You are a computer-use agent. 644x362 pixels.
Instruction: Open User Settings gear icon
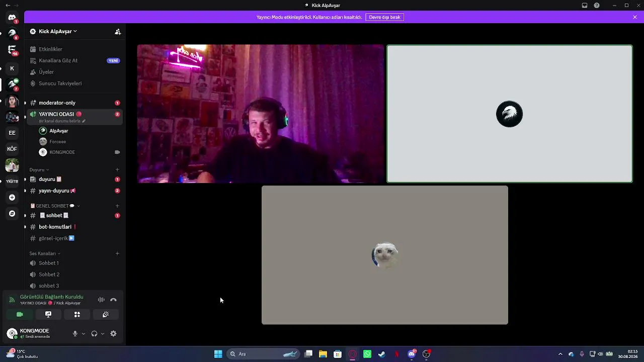pyautogui.click(x=113, y=334)
